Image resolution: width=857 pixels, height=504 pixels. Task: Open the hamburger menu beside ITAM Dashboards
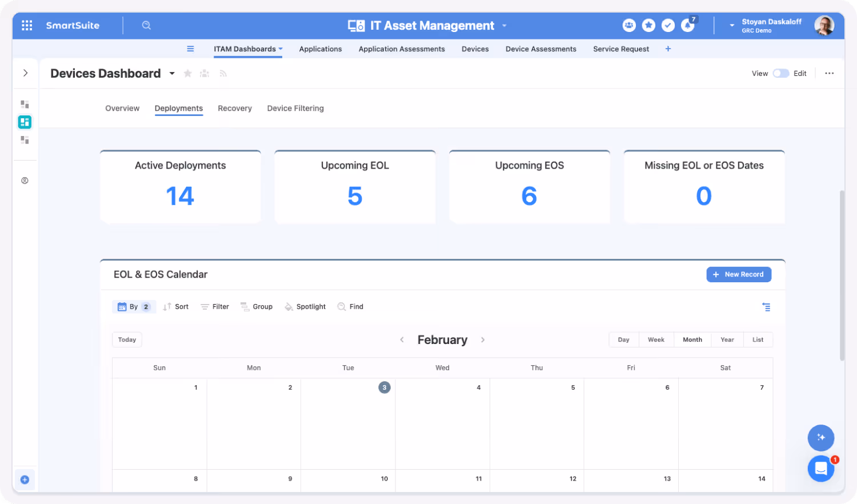190,49
